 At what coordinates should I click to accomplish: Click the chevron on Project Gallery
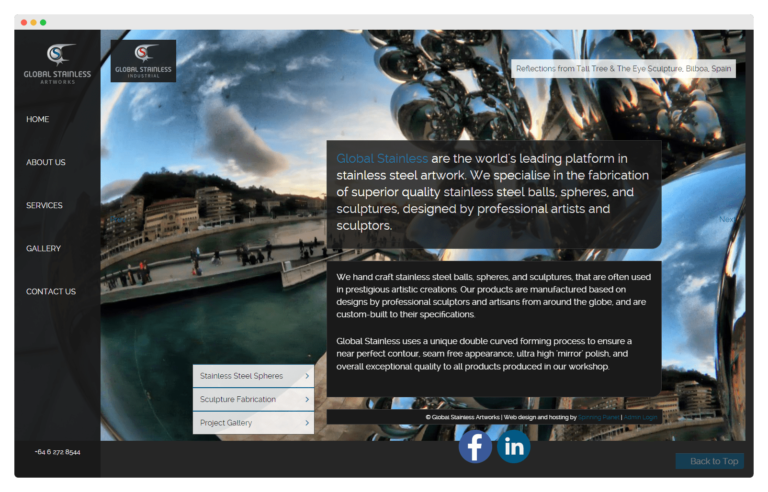pos(307,422)
